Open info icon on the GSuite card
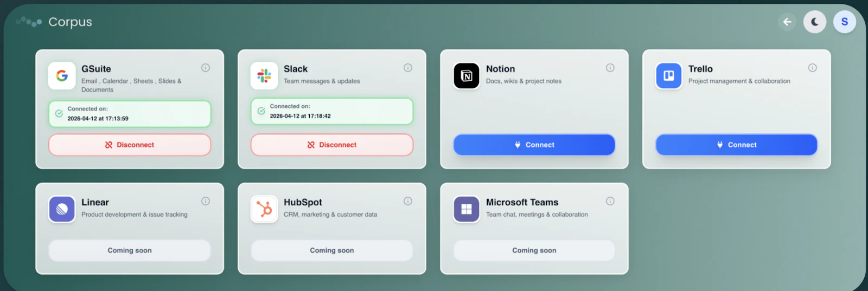868x291 pixels. pyautogui.click(x=206, y=68)
